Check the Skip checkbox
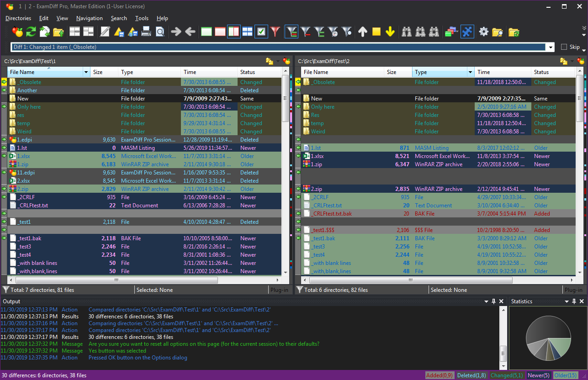The height and width of the screenshot is (380, 588). pyautogui.click(x=564, y=47)
